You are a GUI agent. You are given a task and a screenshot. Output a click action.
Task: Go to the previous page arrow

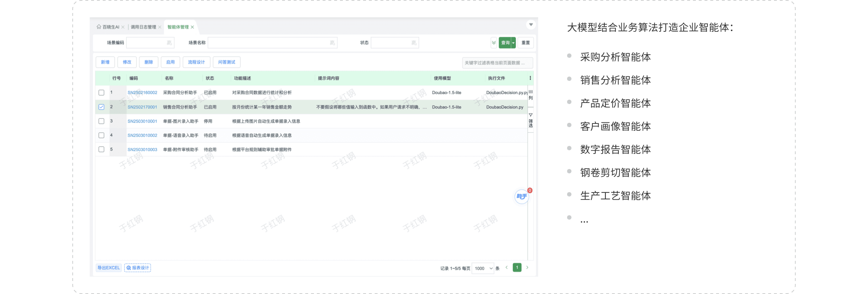(x=507, y=268)
